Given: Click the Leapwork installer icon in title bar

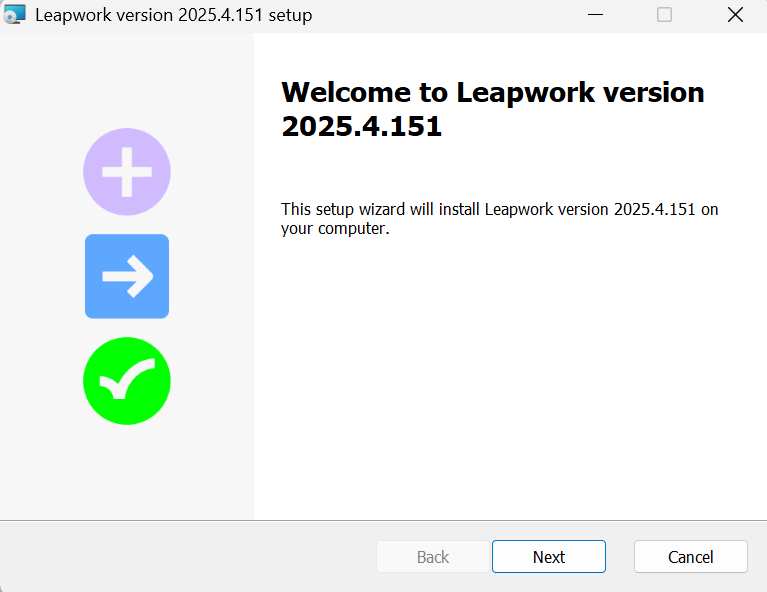Looking at the screenshot, I should point(15,15).
